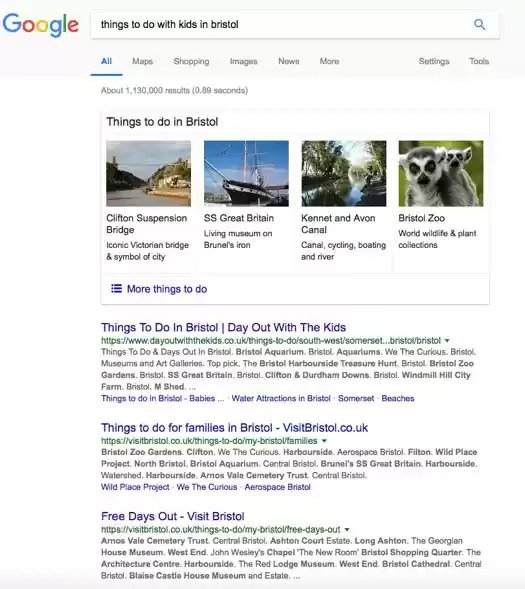
Task: Open the Wild Place Project sitelink
Action: pos(135,487)
